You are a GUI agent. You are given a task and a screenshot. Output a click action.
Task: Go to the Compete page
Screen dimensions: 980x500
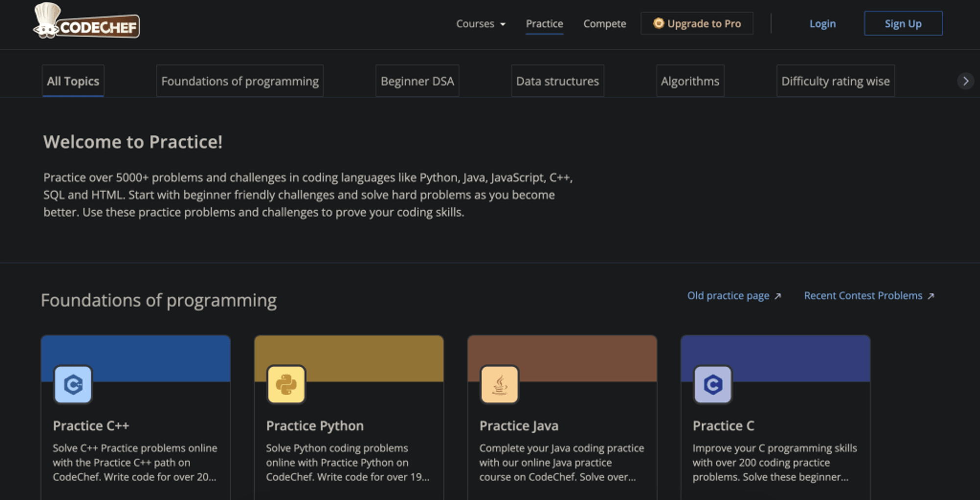pyautogui.click(x=604, y=24)
